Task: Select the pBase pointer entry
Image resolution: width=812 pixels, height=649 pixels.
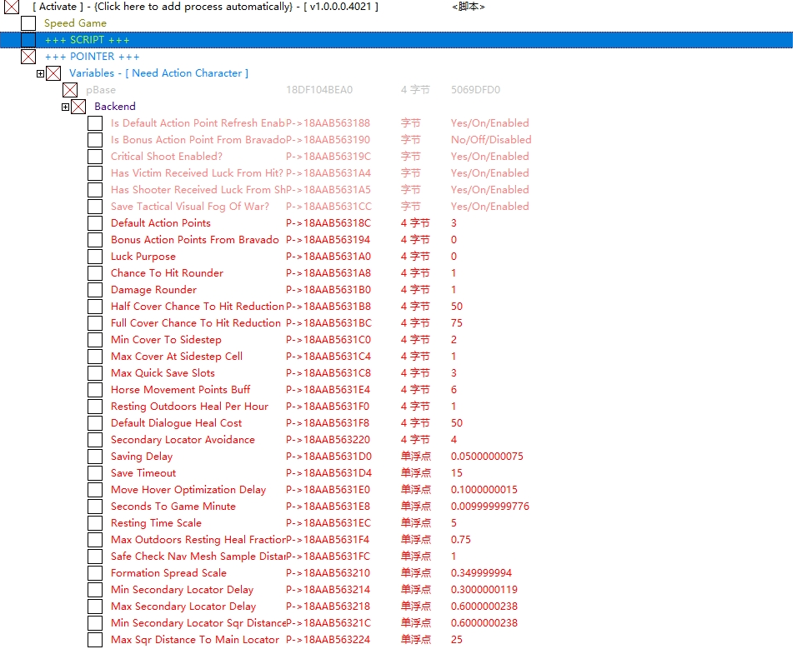Action: tap(101, 90)
